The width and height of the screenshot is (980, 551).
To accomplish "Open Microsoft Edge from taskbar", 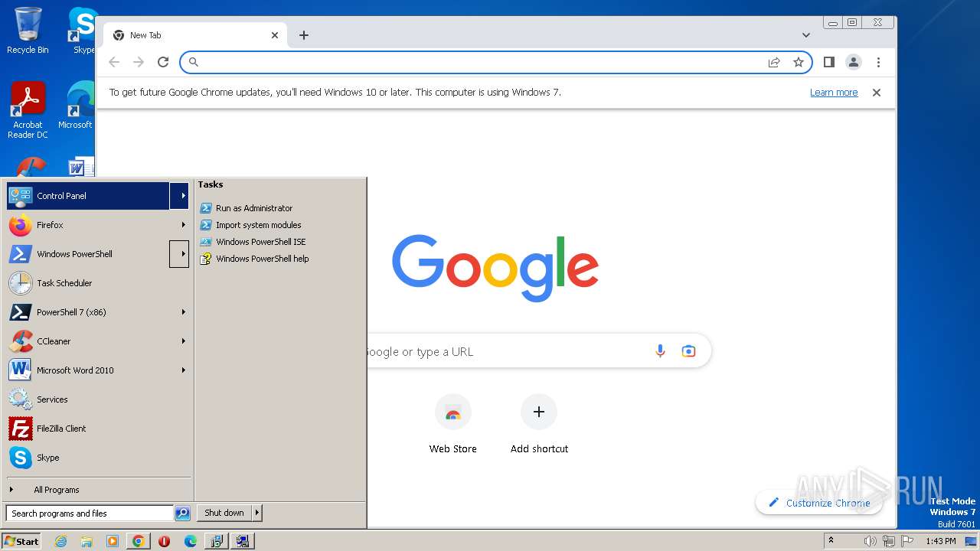I will click(191, 541).
